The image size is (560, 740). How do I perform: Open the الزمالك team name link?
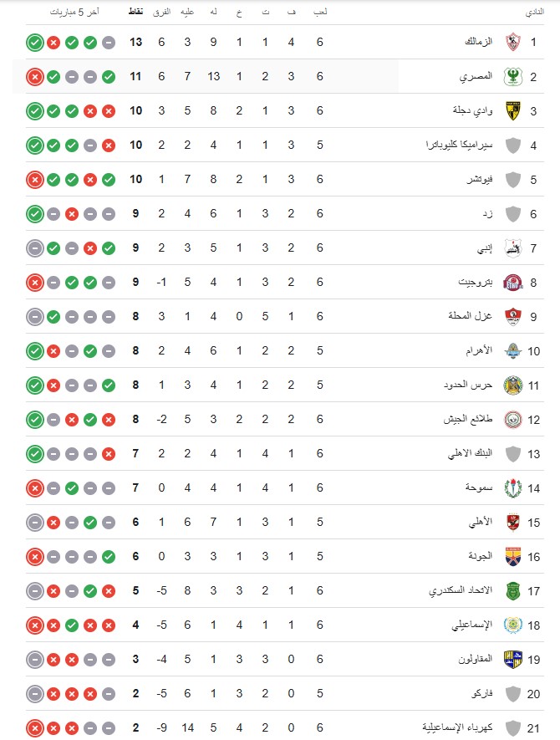[x=478, y=42]
